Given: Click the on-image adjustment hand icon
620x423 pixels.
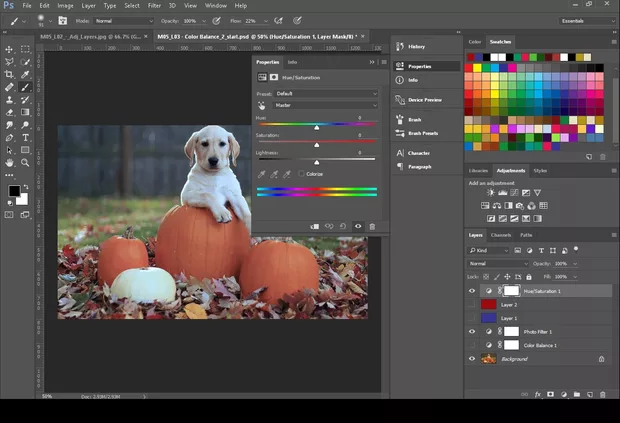Looking at the screenshot, I should point(263,105).
